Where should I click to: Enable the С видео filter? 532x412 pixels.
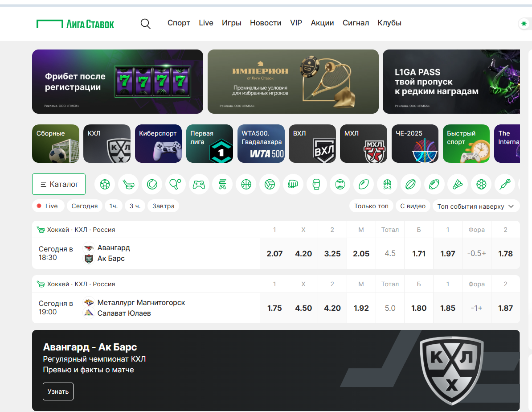pos(413,206)
